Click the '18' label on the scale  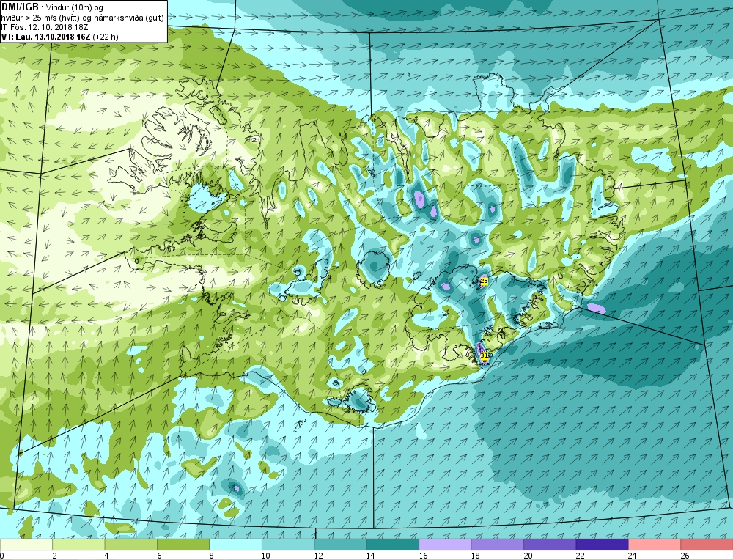pyautogui.click(x=476, y=556)
